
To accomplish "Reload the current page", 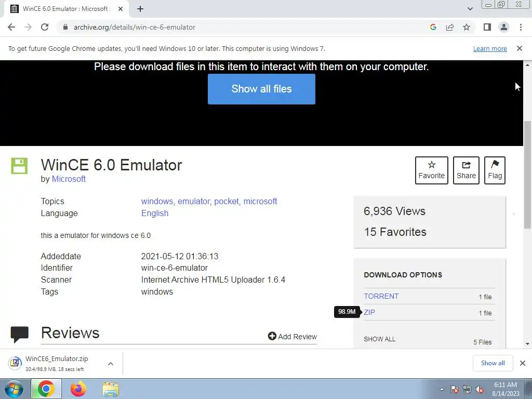I will [45, 27].
